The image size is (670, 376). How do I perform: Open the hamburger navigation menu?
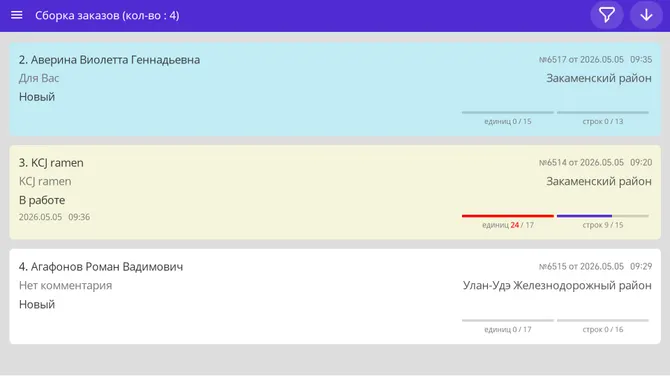click(17, 15)
